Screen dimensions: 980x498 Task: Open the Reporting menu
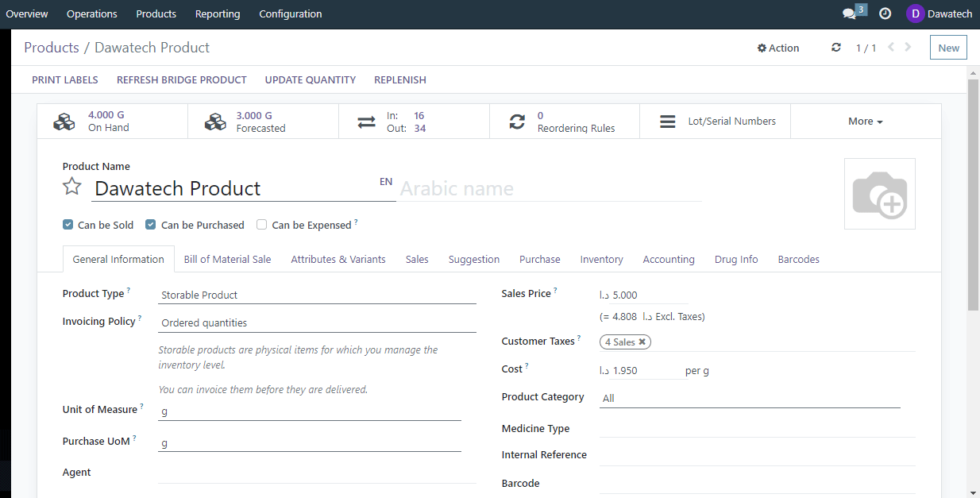click(x=218, y=14)
